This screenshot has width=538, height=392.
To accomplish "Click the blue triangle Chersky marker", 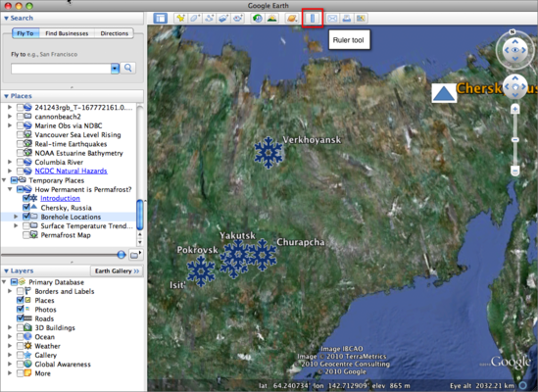I will coord(444,93).
